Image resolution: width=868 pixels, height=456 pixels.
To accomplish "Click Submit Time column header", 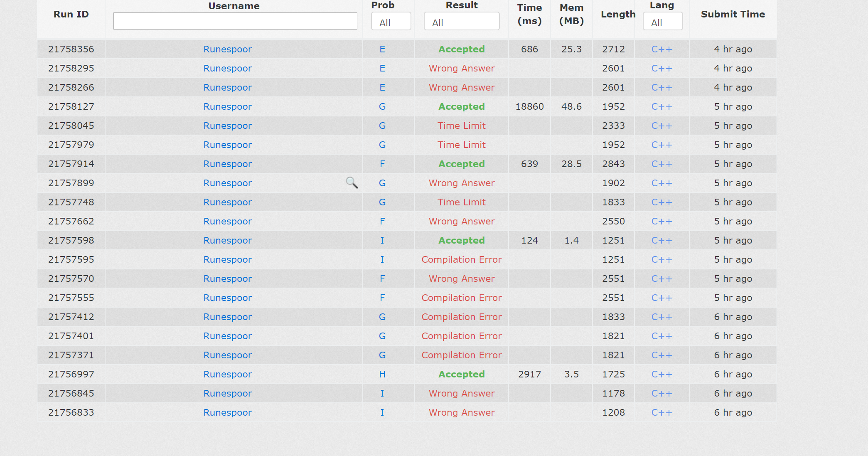I will coord(733,14).
